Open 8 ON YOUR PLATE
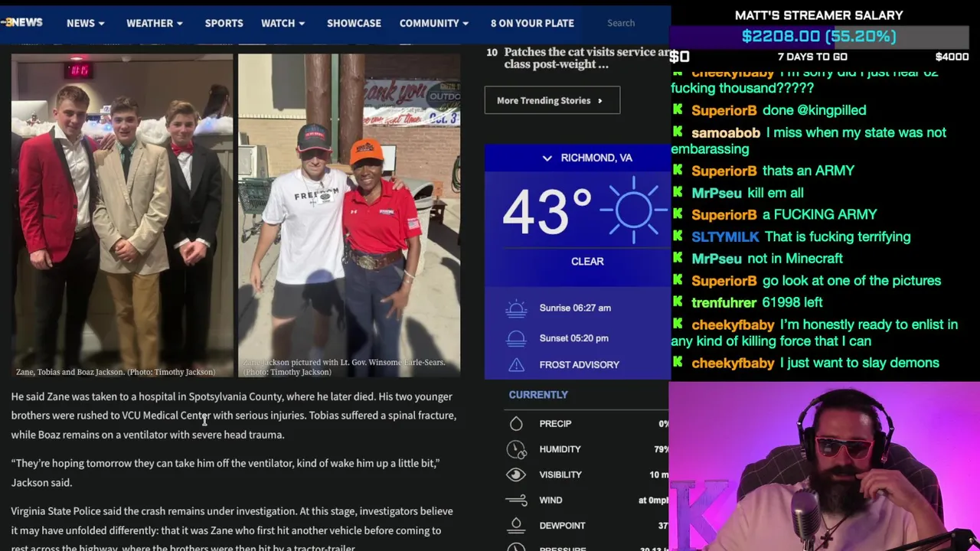The width and height of the screenshot is (980, 551). [x=532, y=23]
